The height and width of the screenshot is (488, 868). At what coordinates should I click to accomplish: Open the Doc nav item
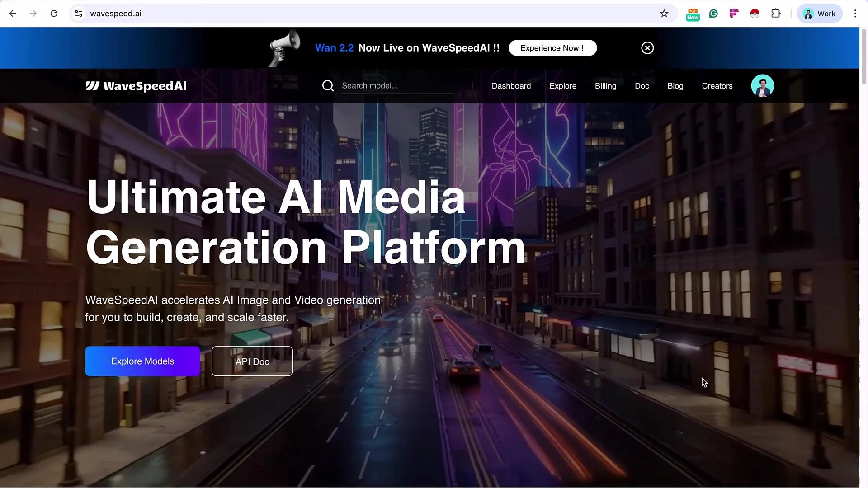click(x=642, y=86)
